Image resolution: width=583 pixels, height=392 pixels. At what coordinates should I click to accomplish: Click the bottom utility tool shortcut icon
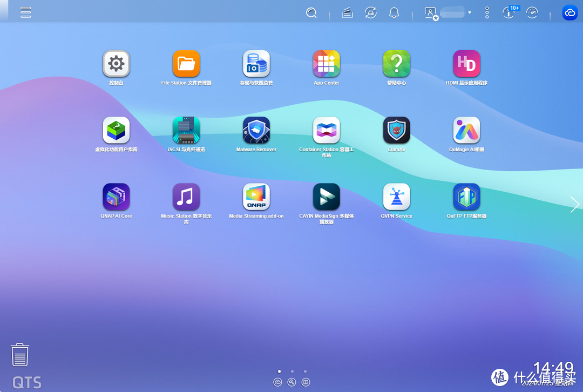(292, 382)
